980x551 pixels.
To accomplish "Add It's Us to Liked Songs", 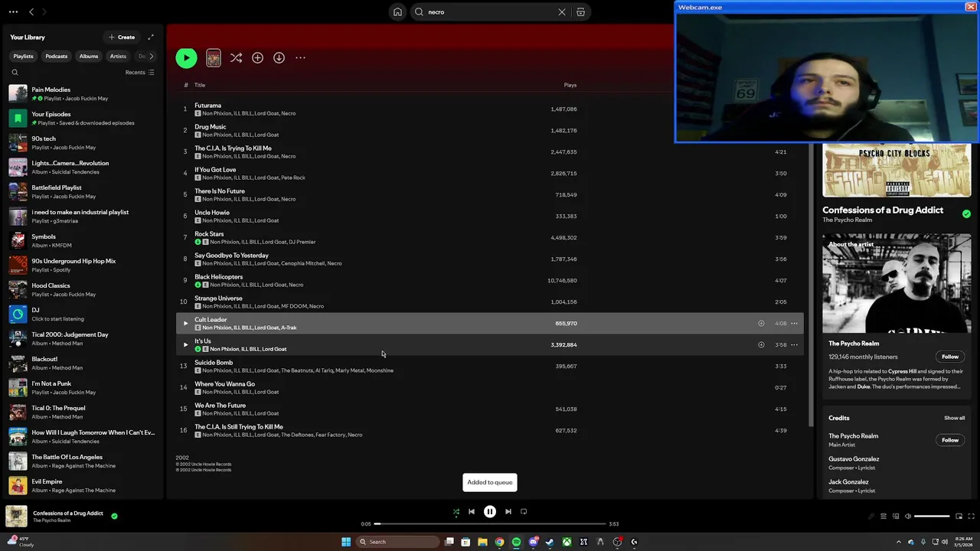I will coord(761,345).
